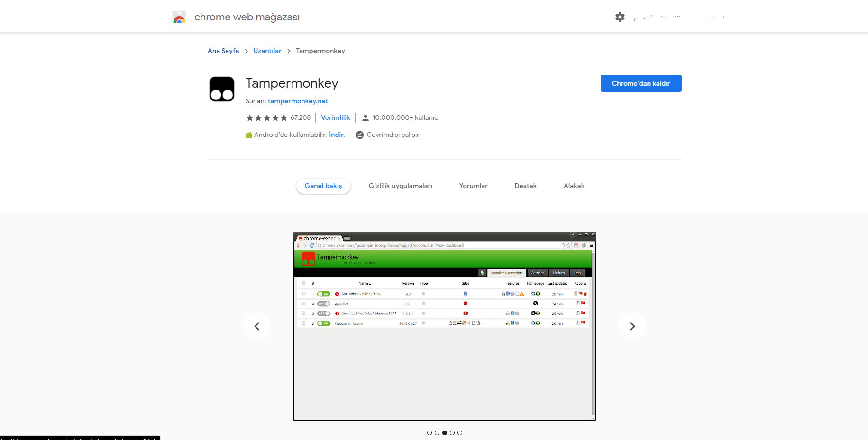Open the Destek tab
Viewport: 868px width, 440px height.
(x=526, y=186)
